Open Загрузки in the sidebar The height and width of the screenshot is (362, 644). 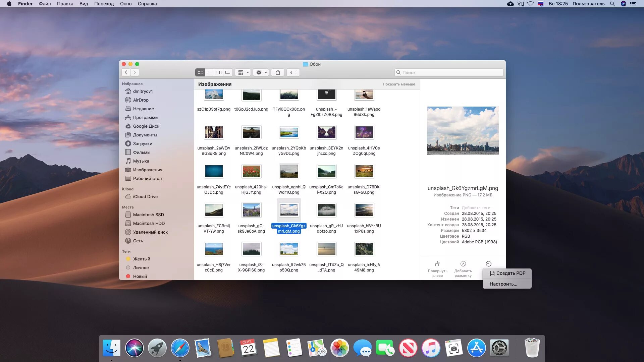click(x=143, y=143)
